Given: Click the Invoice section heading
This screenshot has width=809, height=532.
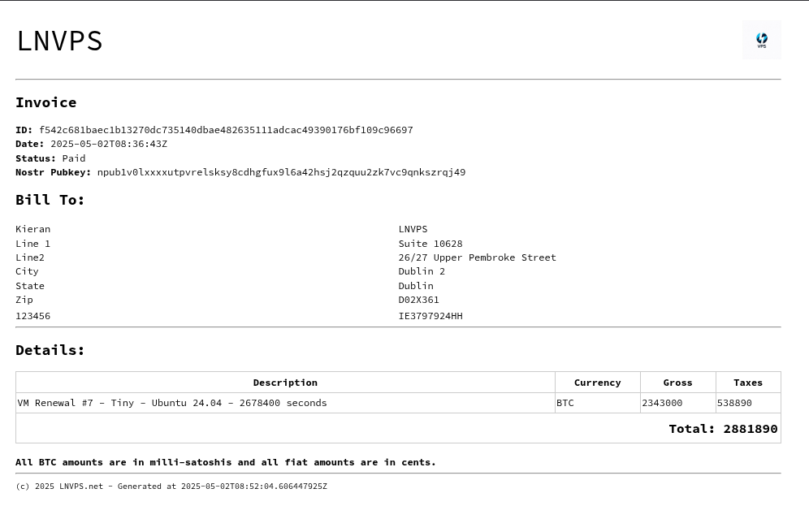Looking at the screenshot, I should point(46,102).
